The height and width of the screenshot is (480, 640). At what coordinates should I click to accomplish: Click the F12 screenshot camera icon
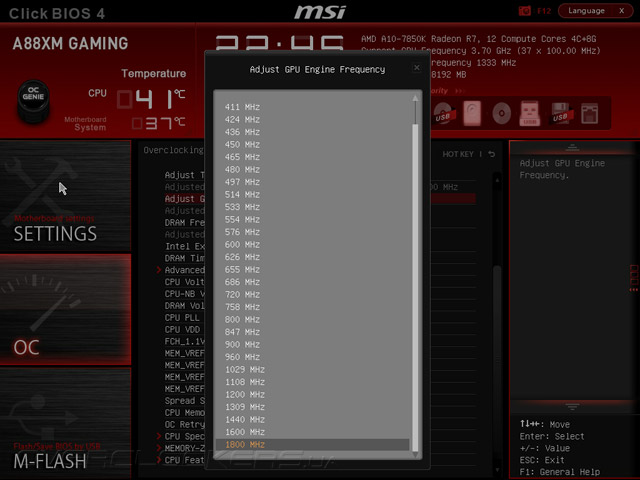[x=524, y=11]
